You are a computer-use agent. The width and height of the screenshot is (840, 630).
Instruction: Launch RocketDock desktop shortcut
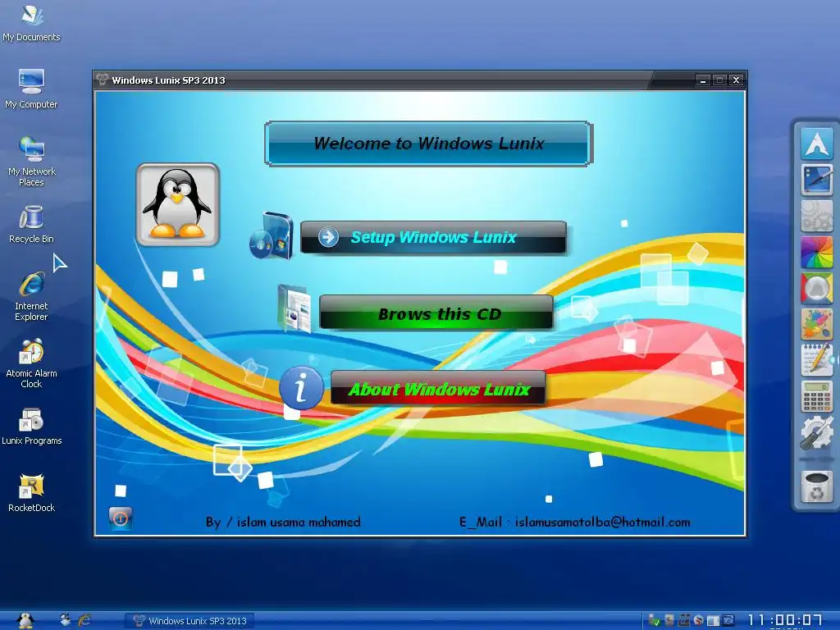point(32,493)
